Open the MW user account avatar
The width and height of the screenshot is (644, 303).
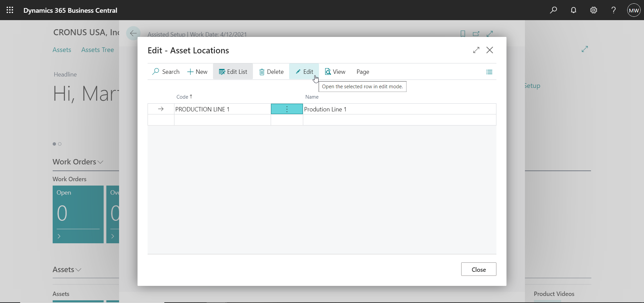(634, 10)
